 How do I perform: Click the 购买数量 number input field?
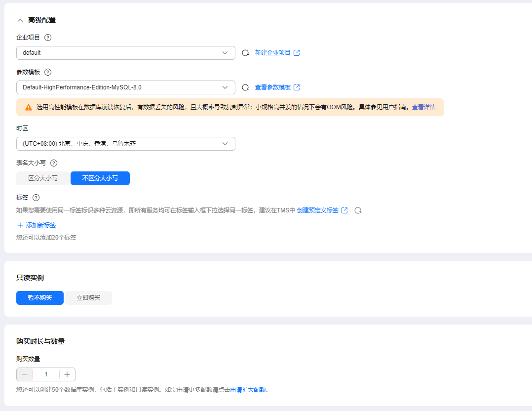46,374
